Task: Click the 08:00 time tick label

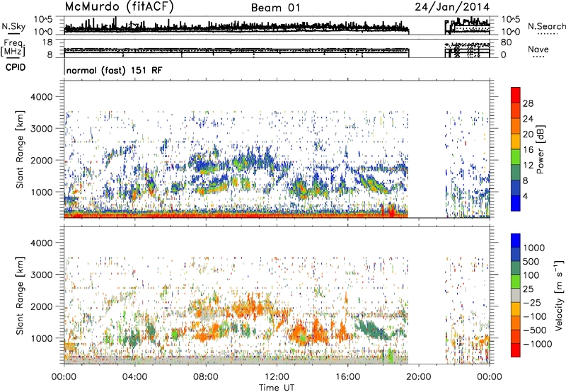Action: pos(206,377)
